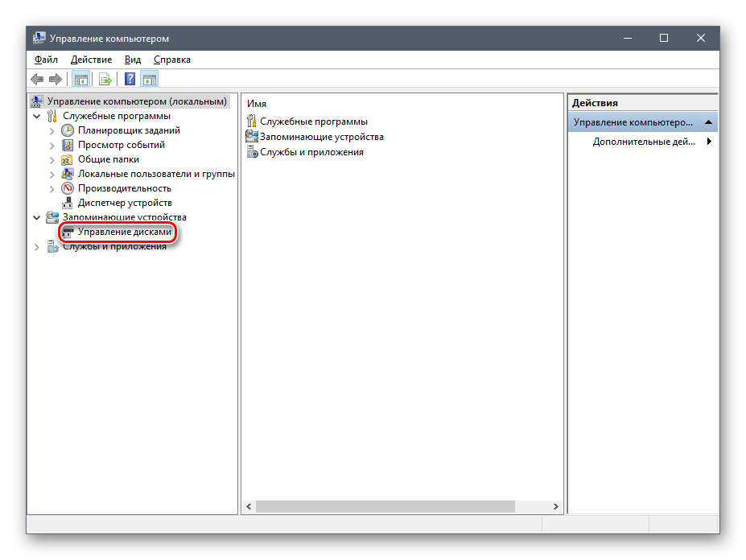Click the Диспетчер устройств icon

click(x=68, y=203)
